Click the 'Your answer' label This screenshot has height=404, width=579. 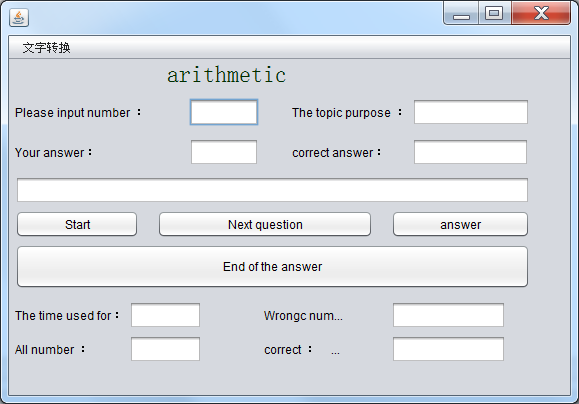pyautogui.click(x=53, y=153)
